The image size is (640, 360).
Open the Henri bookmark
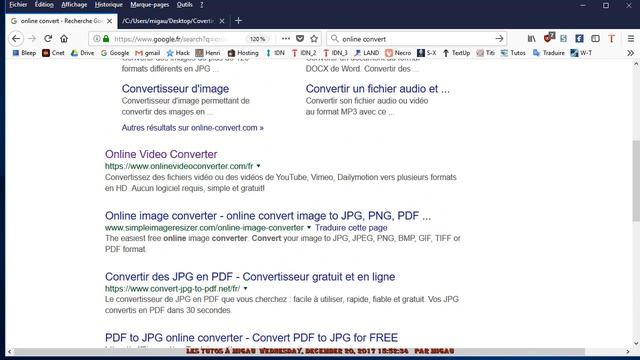pos(208,53)
